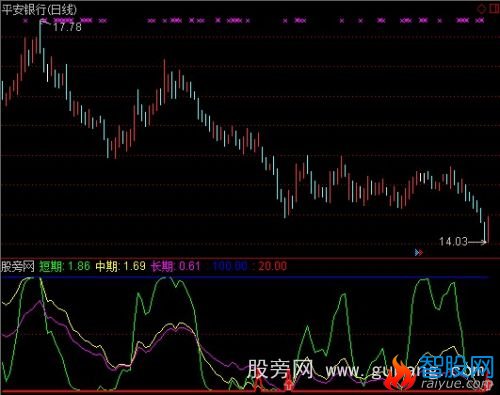
Task: Click the red 20.00 level value
Action: [x=272, y=266]
